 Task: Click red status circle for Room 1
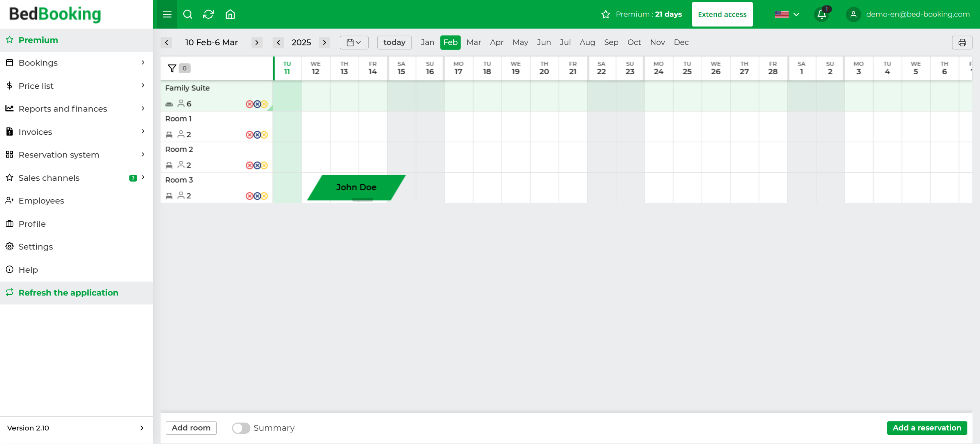click(249, 134)
